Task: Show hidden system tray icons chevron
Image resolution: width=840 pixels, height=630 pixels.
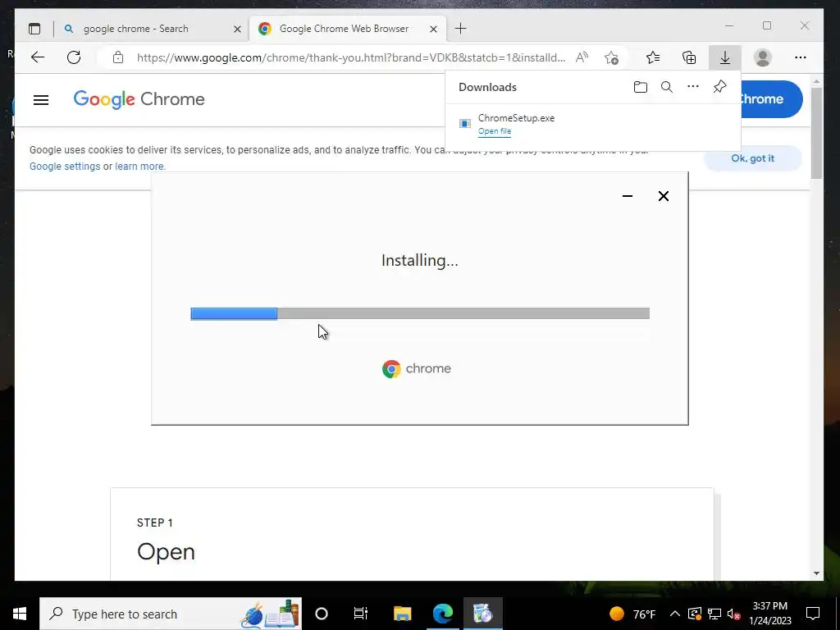Action: point(675,614)
